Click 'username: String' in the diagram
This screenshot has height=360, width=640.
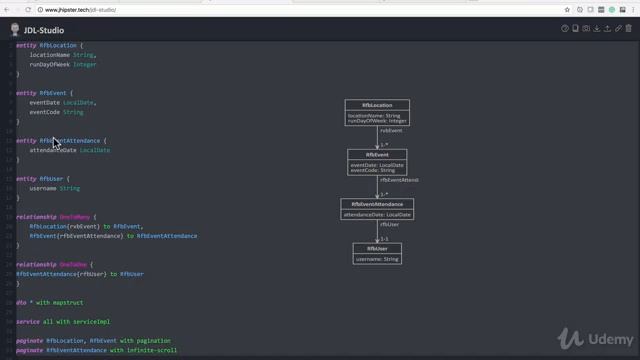[377, 259]
